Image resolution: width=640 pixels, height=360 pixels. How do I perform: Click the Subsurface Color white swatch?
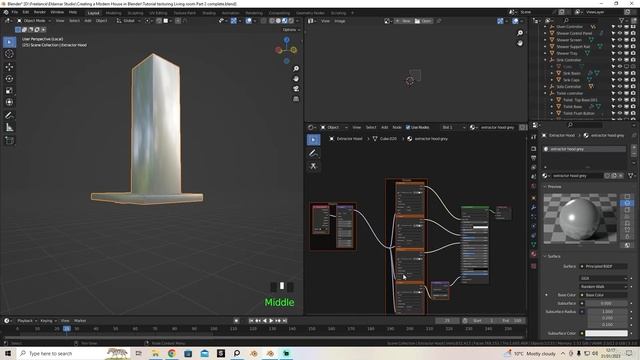point(606,333)
